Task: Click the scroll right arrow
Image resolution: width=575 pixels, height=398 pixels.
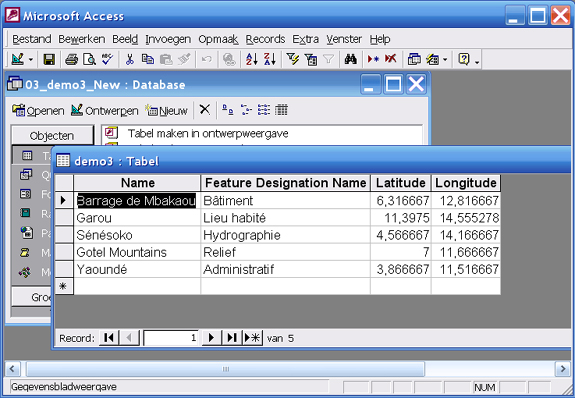Action: tap(563, 369)
